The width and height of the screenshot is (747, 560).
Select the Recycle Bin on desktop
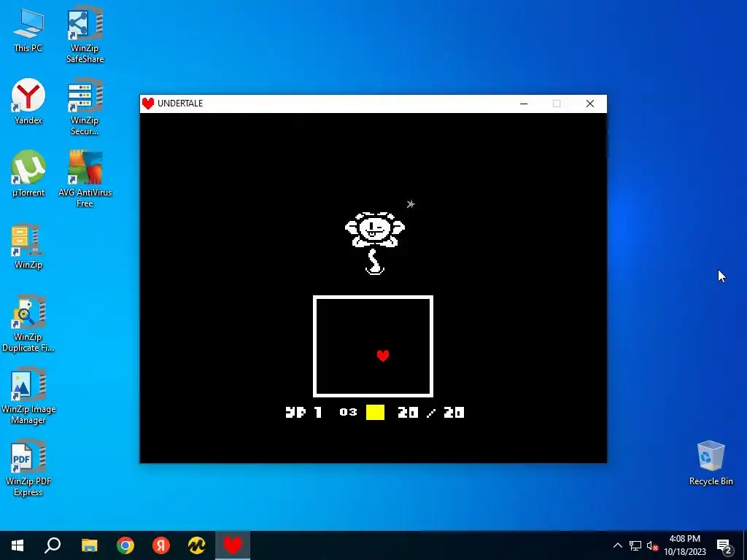(711, 463)
